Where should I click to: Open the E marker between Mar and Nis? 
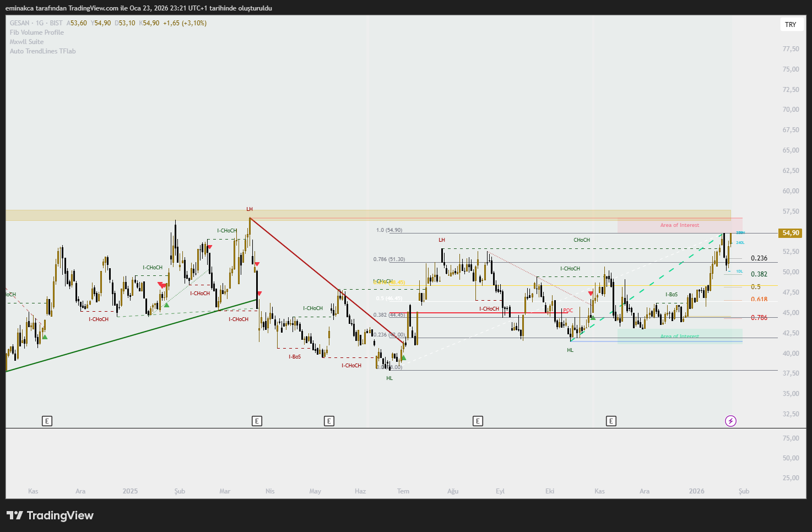[257, 421]
